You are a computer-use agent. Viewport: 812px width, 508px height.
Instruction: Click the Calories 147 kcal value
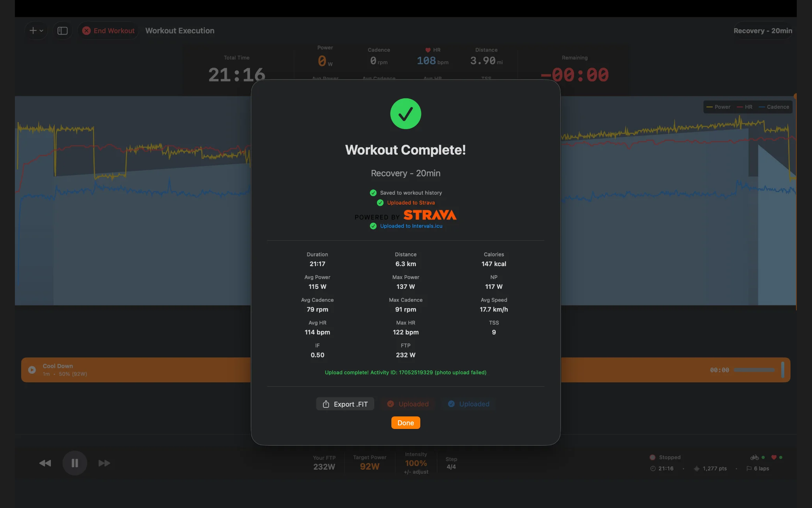pos(494,264)
